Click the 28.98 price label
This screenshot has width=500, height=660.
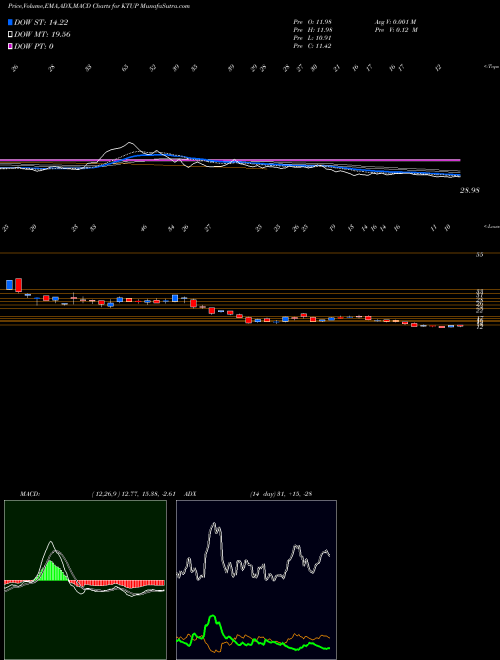coord(470,191)
